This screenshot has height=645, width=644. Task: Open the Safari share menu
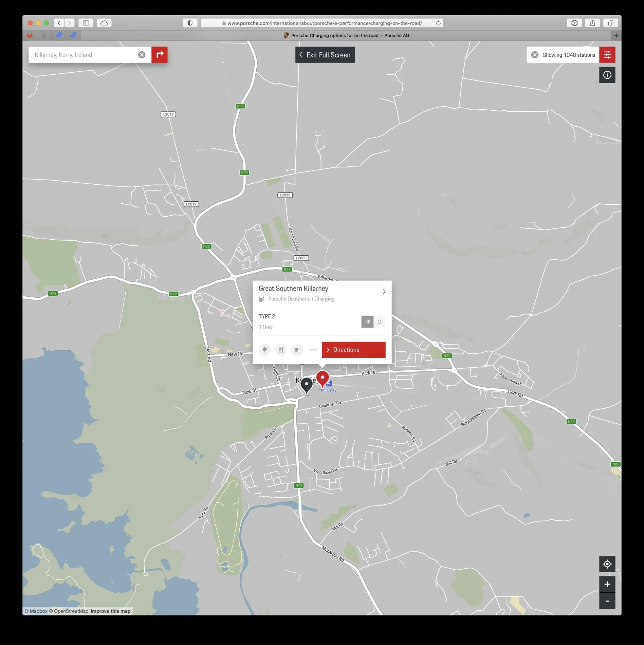tap(592, 23)
